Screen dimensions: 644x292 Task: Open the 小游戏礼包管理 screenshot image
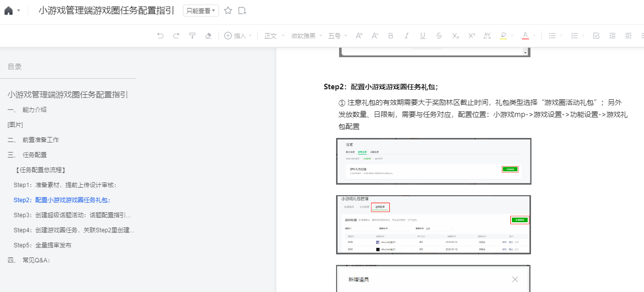point(434,225)
